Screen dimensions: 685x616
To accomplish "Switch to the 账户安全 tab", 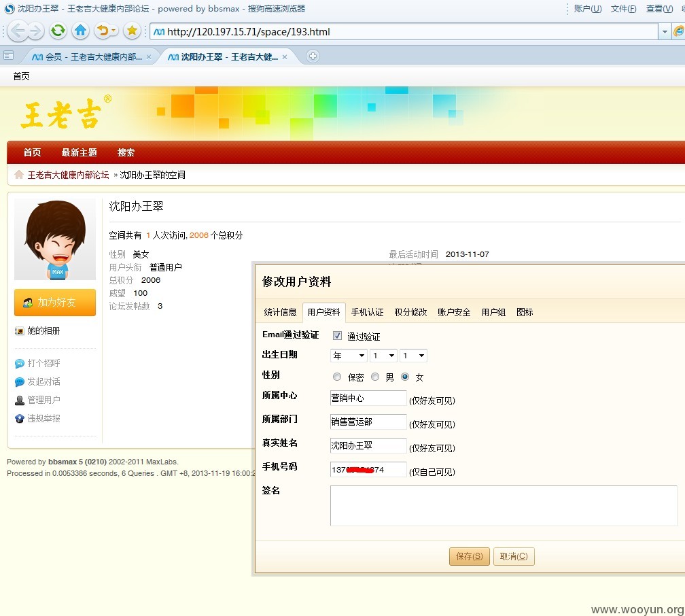I will pos(454,312).
